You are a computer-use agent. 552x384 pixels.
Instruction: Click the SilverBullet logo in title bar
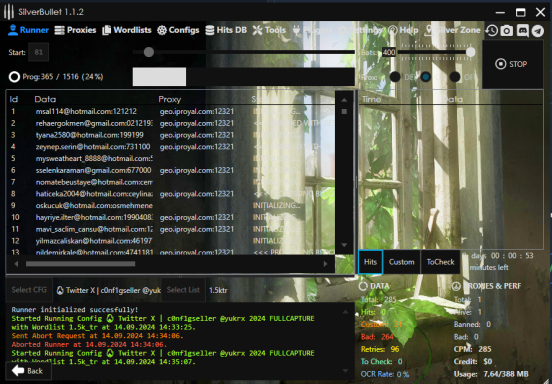coord(8,12)
